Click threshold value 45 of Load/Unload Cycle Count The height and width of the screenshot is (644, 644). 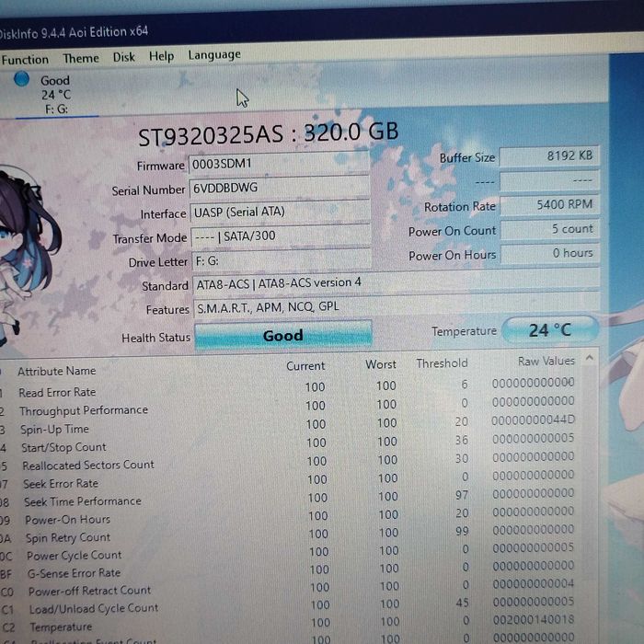pos(463,603)
